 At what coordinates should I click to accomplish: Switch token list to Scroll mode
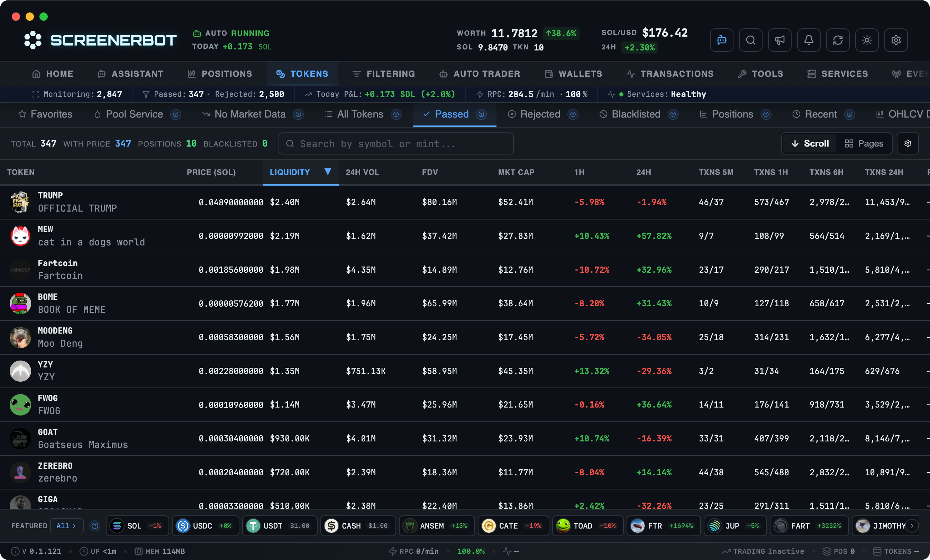click(x=810, y=143)
